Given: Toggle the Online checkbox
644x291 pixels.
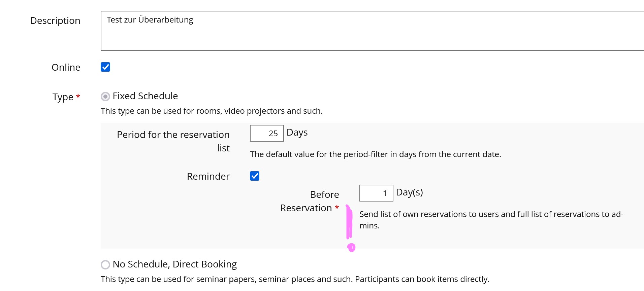Looking at the screenshot, I should click(x=105, y=67).
